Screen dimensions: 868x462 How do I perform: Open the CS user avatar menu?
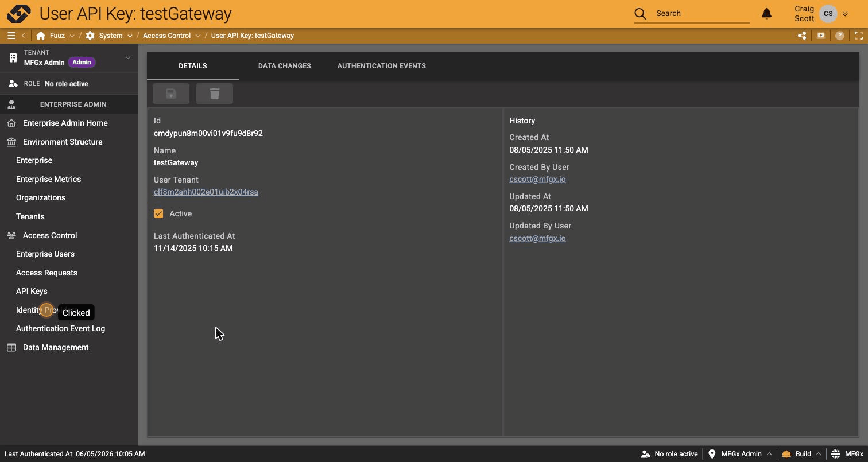click(x=828, y=13)
